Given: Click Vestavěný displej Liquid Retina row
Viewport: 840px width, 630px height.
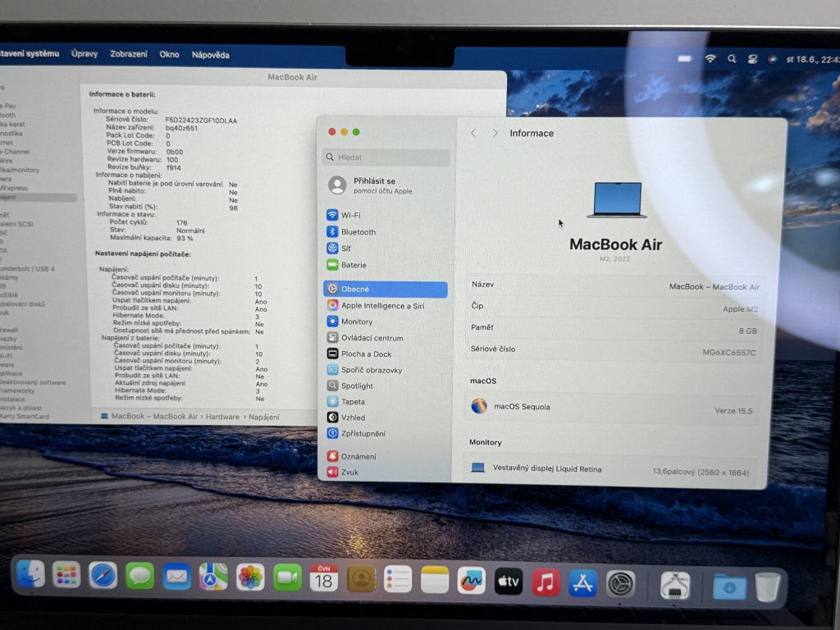Looking at the screenshot, I should [x=610, y=470].
